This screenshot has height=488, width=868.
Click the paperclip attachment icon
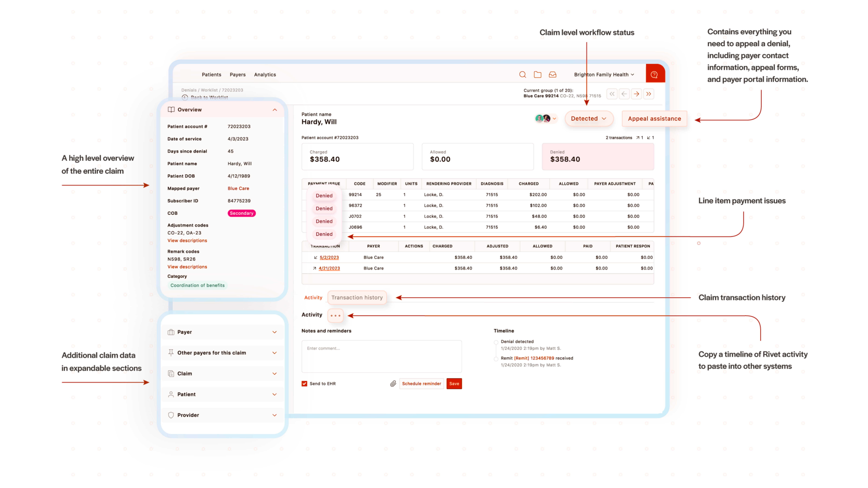[x=393, y=384]
